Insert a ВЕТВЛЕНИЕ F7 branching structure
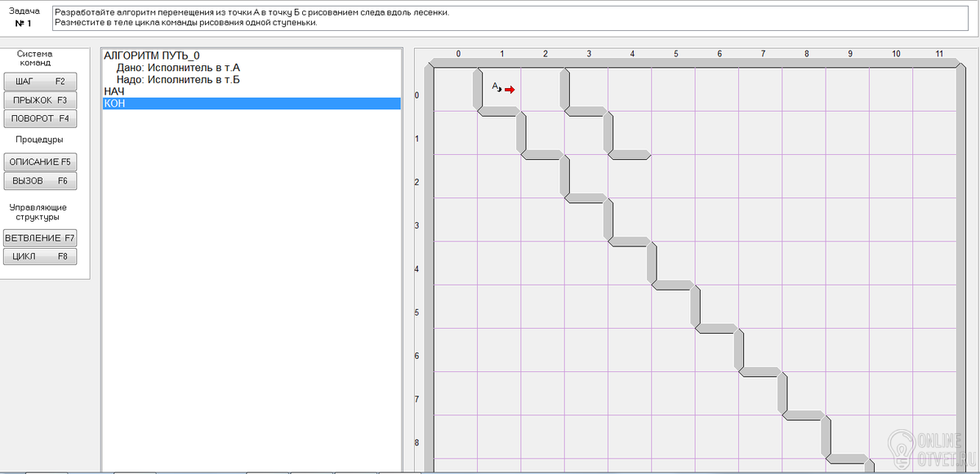 click(40, 238)
